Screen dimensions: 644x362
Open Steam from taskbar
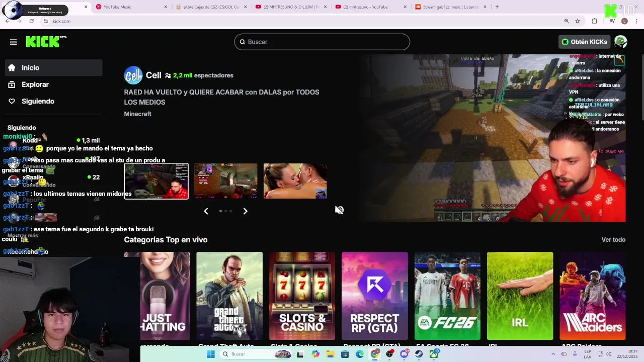tap(419, 354)
